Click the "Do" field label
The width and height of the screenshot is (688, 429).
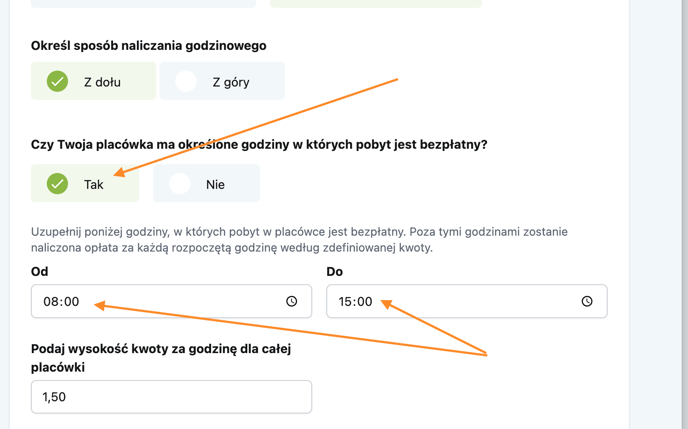pyautogui.click(x=334, y=272)
